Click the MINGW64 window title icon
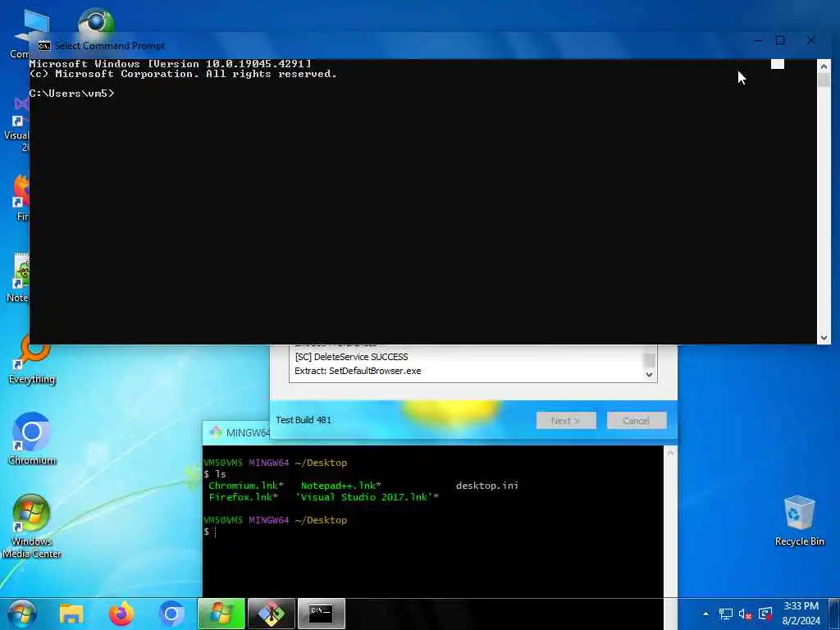840x630 pixels. 216,432
